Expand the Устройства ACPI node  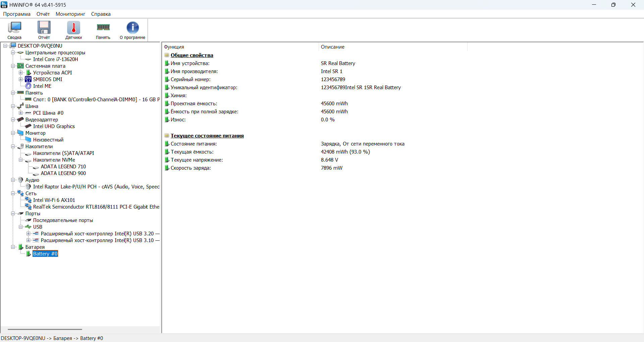click(20, 73)
